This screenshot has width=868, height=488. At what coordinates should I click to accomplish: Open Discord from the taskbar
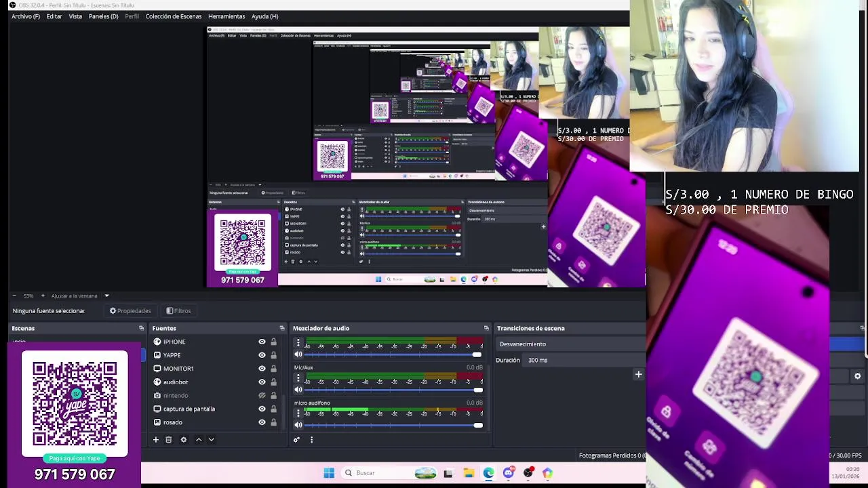pyautogui.click(x=508, y=473)
